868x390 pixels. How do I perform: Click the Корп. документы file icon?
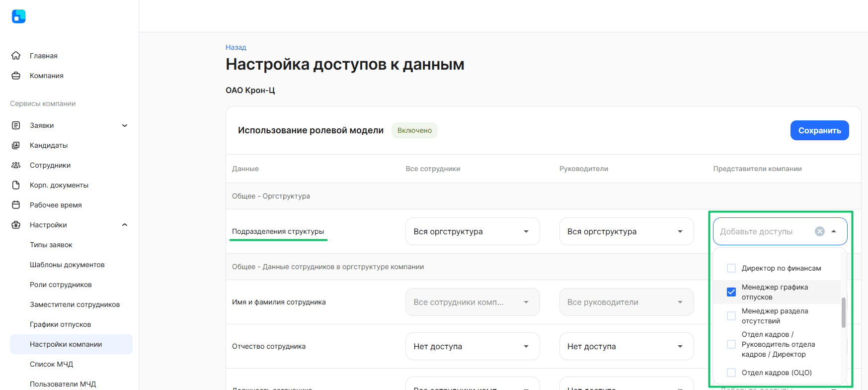(x=16, y=185)
